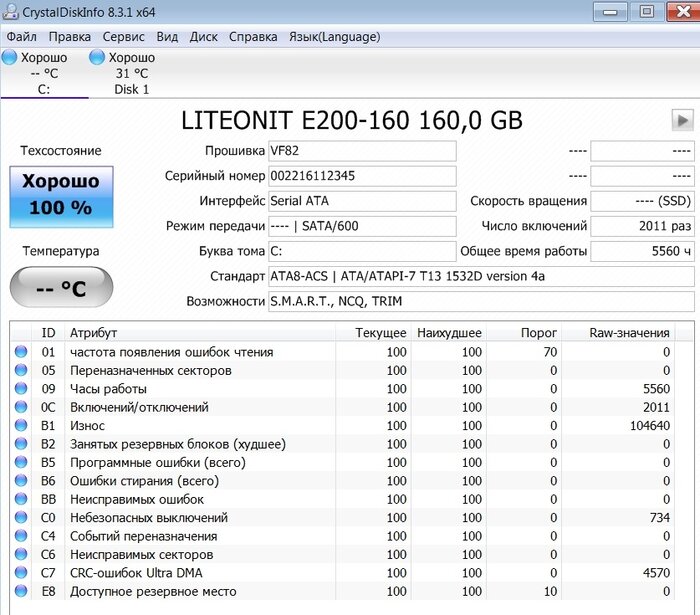
Task: Click the -- °C temperature button
Action: click(x=61, y=287)
